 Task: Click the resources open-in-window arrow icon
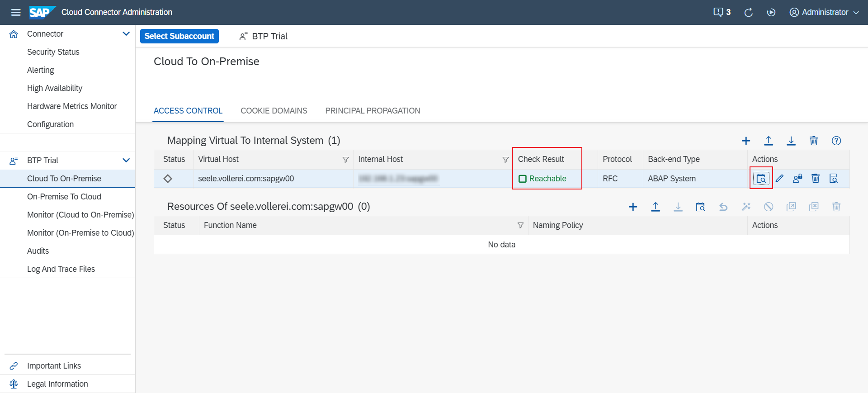point(791,207)
